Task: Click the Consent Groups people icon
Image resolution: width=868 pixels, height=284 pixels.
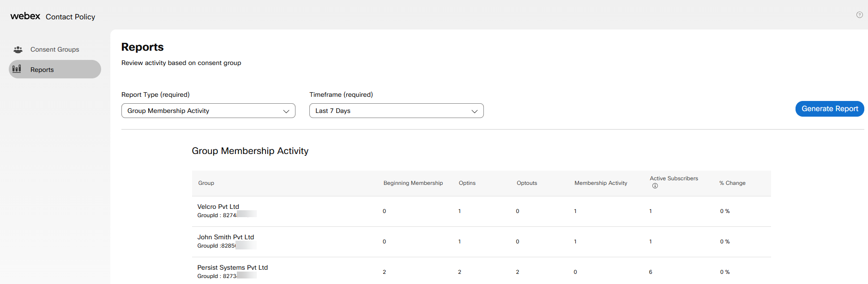Action: [18, 49]
